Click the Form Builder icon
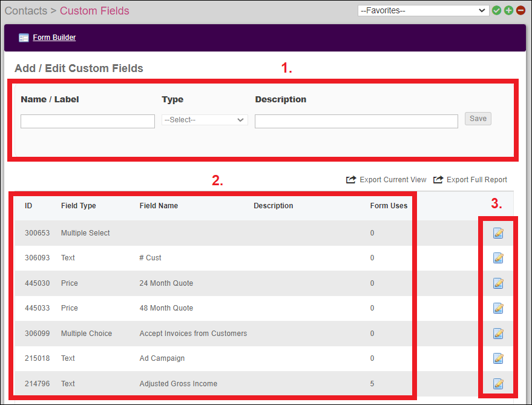 [24, 38]
